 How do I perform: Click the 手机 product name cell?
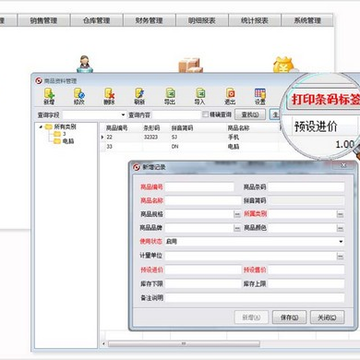point(233,137)
